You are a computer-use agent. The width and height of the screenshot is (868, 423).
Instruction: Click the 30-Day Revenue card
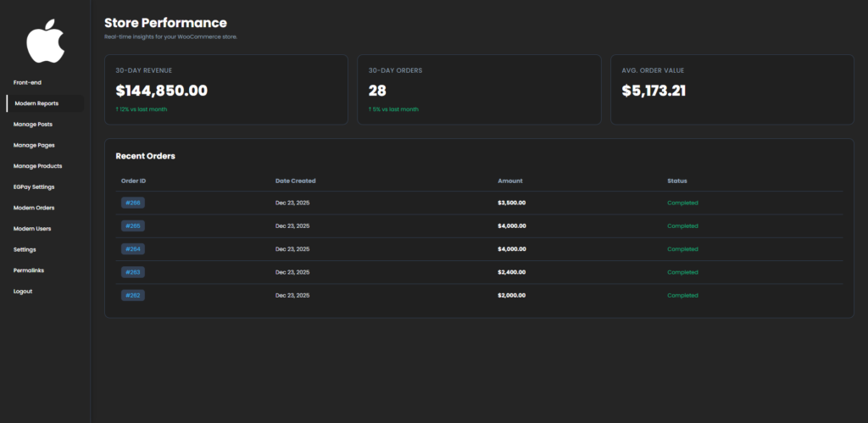pos(225,90)
